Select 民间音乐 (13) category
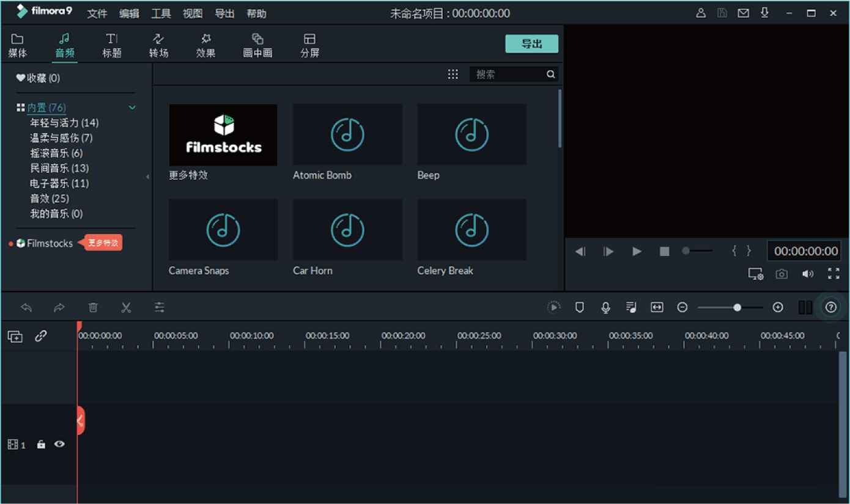Screen dimensions: 850x504 pos(59,168)
